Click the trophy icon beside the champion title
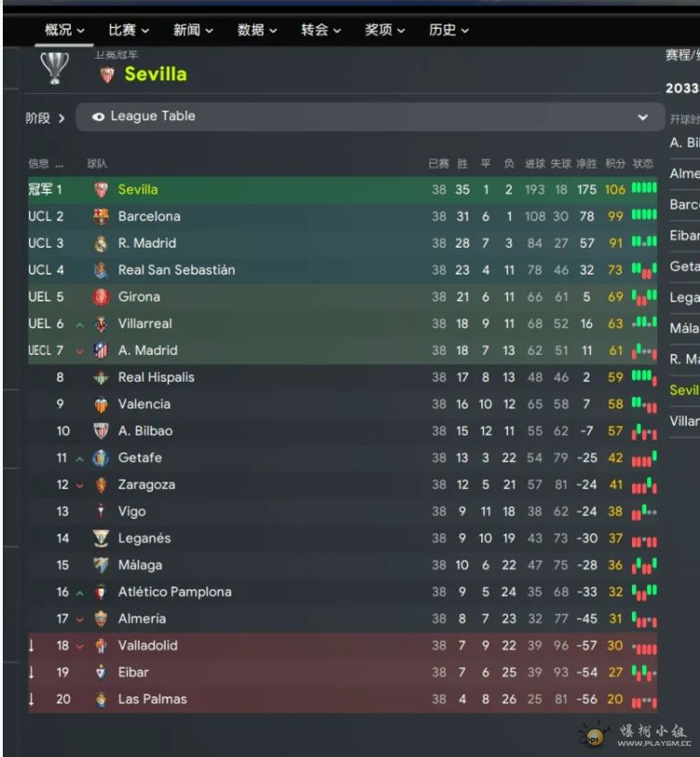The image size is (700, 757). [x=55, y=68]
